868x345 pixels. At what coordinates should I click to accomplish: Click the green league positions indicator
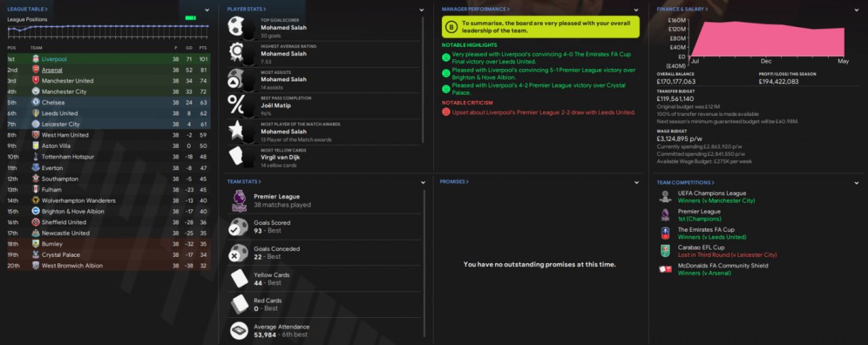coord(190,18)
